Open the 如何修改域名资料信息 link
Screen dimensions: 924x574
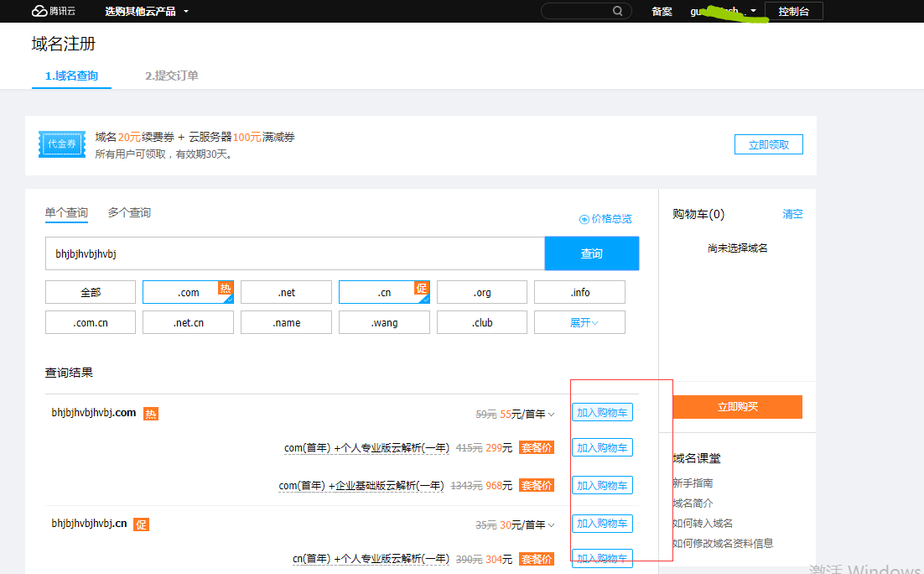click(x=723, y=543)
